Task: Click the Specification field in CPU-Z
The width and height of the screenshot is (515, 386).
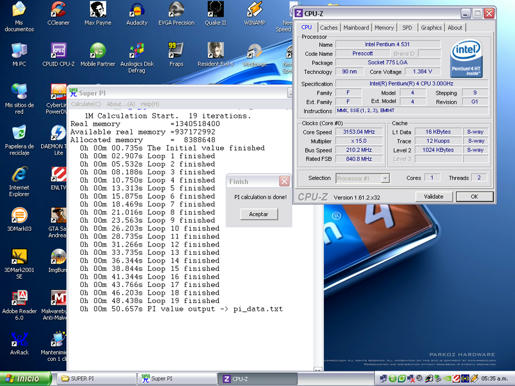Action: [411, 84]
